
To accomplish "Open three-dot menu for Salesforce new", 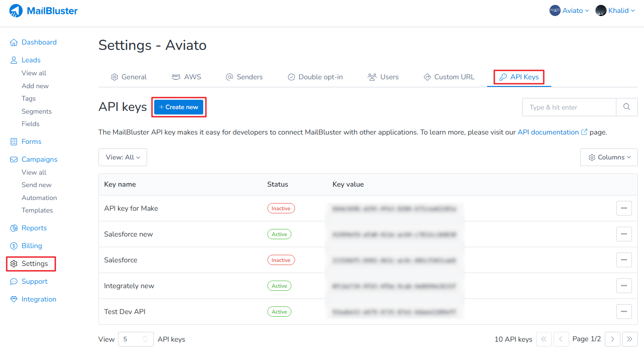I will [x=623, y=234].
